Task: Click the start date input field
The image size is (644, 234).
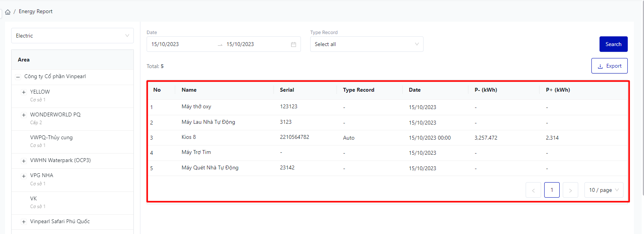Action: coord(180,44)
